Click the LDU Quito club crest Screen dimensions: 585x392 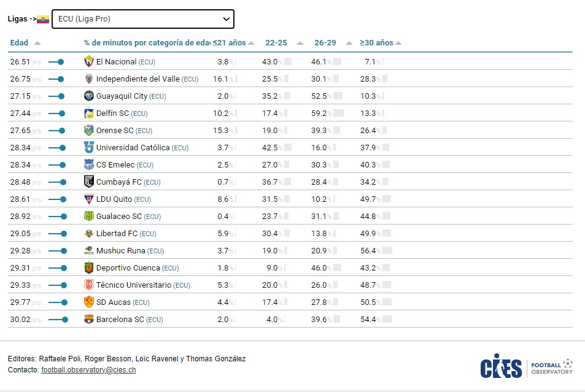tap(89, 199)
